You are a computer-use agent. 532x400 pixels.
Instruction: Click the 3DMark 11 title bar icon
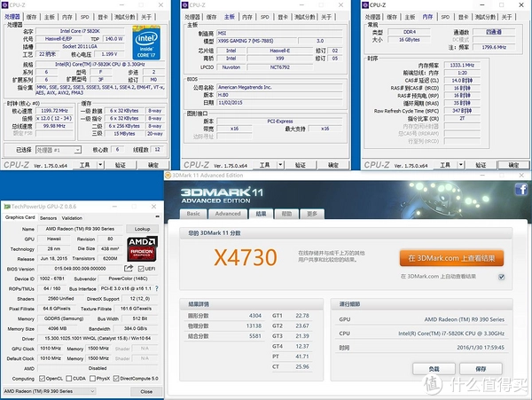168,176
